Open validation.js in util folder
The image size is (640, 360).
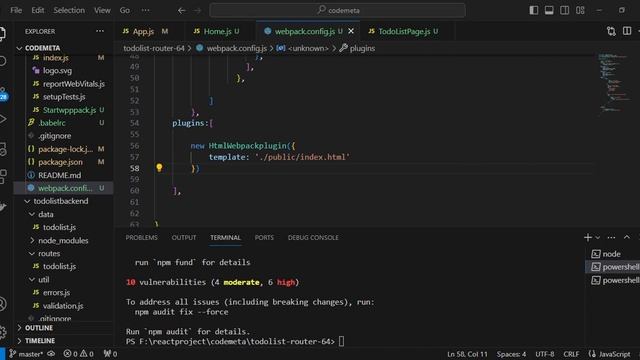63,306
